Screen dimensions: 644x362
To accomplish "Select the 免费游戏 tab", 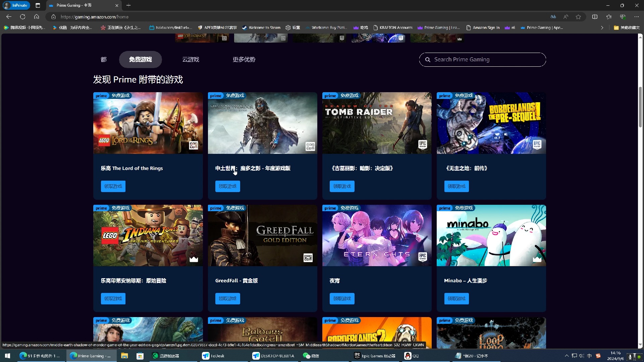I will point(141,60).
